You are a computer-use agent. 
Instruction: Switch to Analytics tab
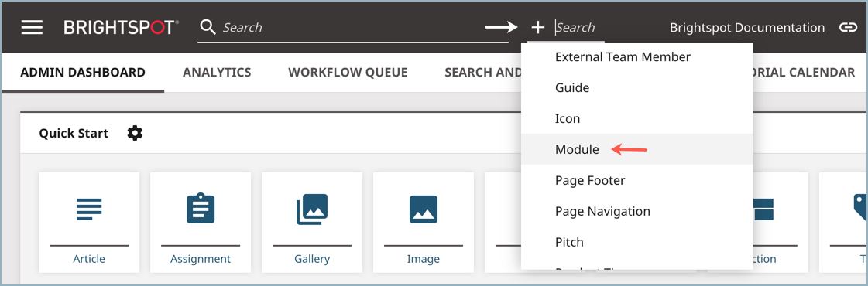[x=217, y=73]
